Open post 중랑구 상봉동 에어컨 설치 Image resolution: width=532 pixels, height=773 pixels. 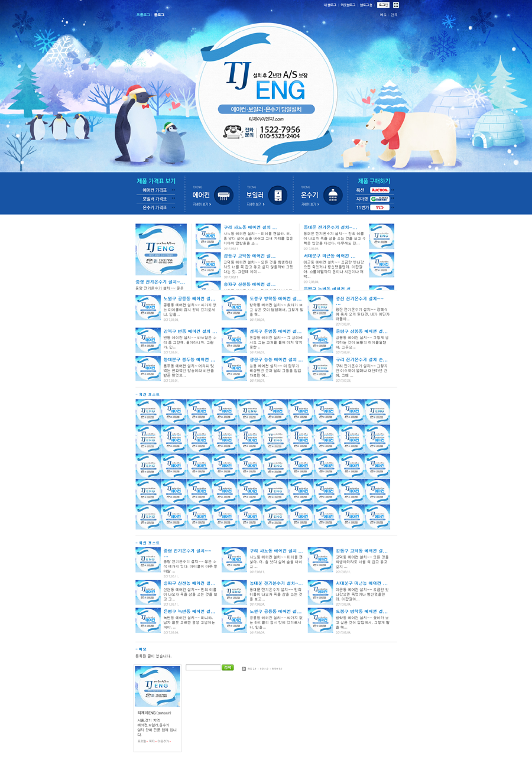(362, 331)
